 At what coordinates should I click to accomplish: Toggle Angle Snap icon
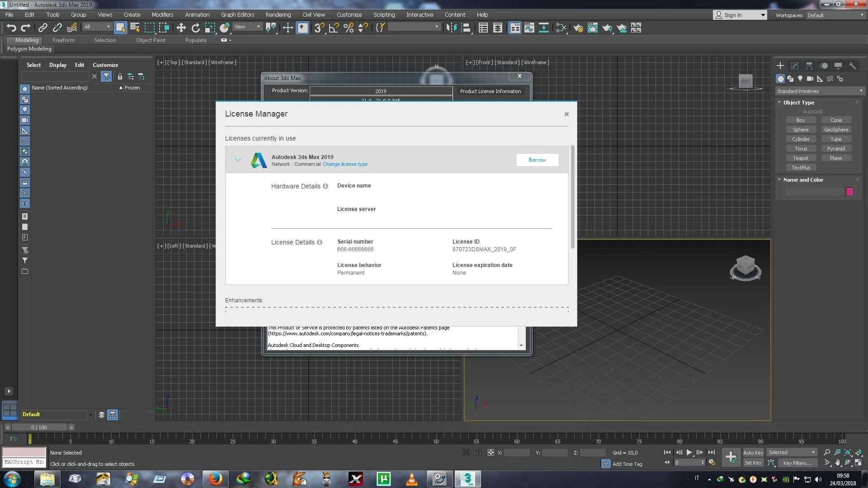[x=334, y=28]
